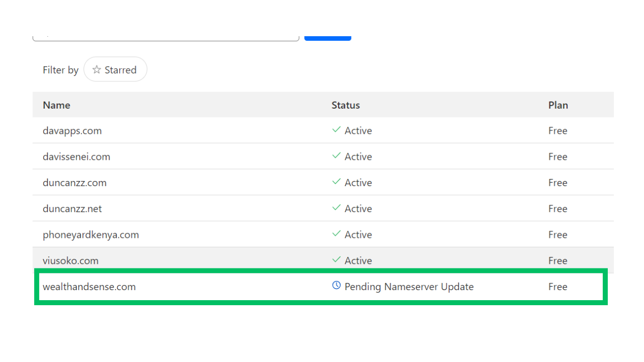Click the blue button beside the search box
Image resolution: width=644 pixels, height=362 pixels.
pyautogui.click(x=328, y=37)
